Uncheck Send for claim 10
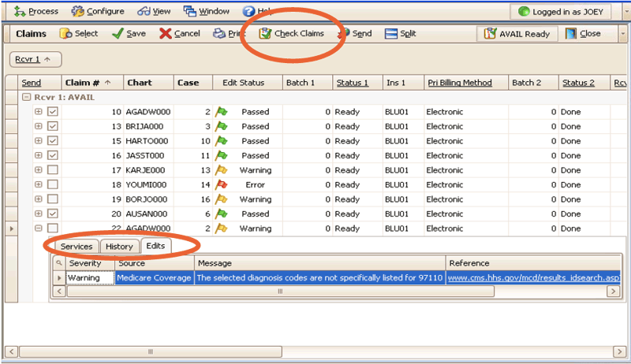Screen dimensions: 631x364 point(53,111)
